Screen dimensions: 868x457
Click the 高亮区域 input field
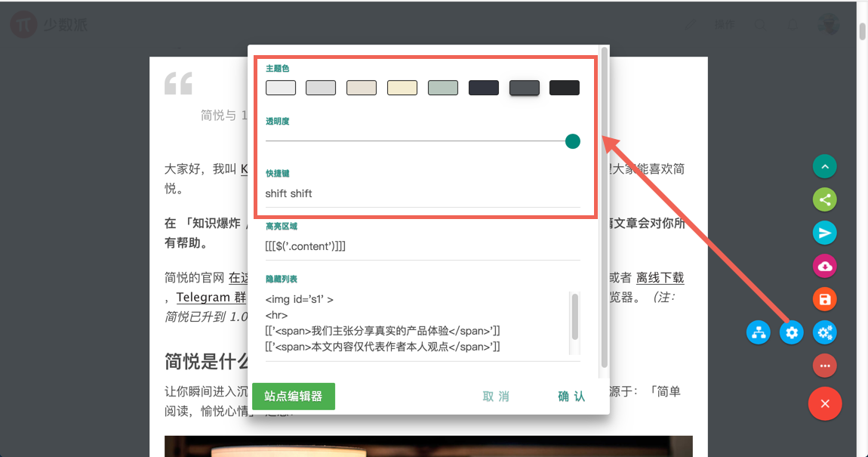tap(423, 246)
